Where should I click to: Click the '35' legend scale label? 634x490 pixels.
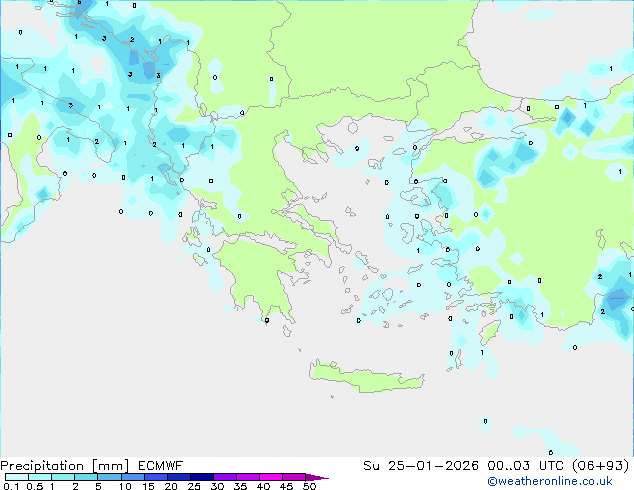click(x=240, y=486)
